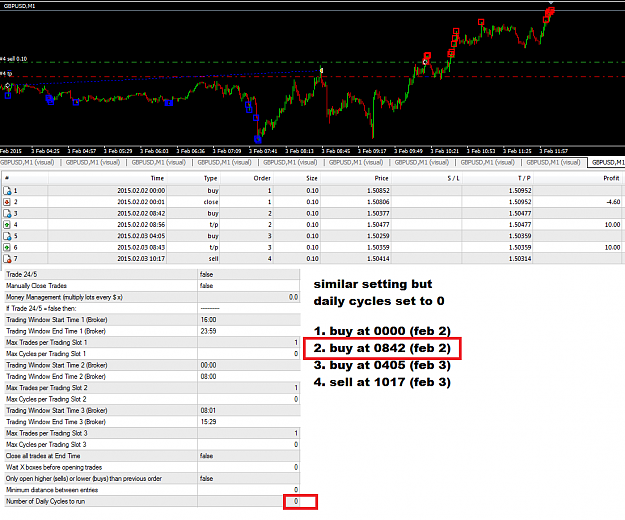This screenshot has height=520, width=625.
Task: Edit Max Cycles per Trading Slot 2 value
Action: point(248,399)
